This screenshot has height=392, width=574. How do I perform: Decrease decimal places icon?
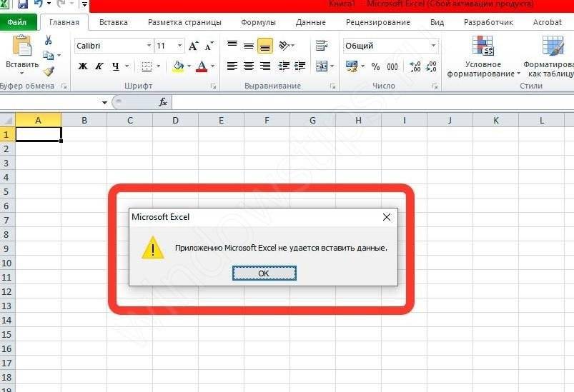tap(431, 66)
